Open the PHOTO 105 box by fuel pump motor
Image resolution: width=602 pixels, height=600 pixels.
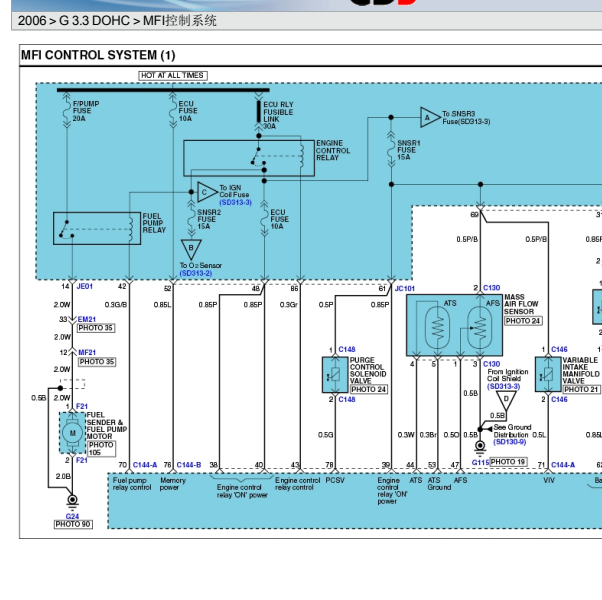click(101, 448)
